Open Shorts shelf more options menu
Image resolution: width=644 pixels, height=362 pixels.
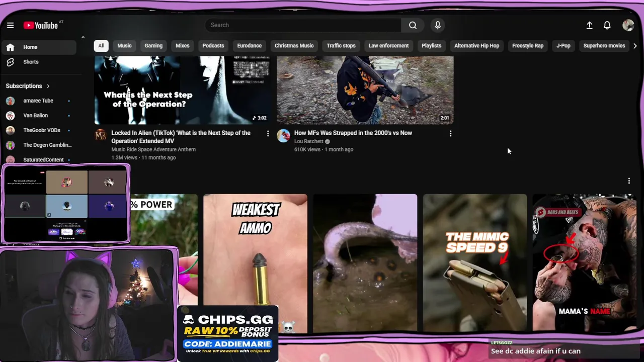click(629, 180)
